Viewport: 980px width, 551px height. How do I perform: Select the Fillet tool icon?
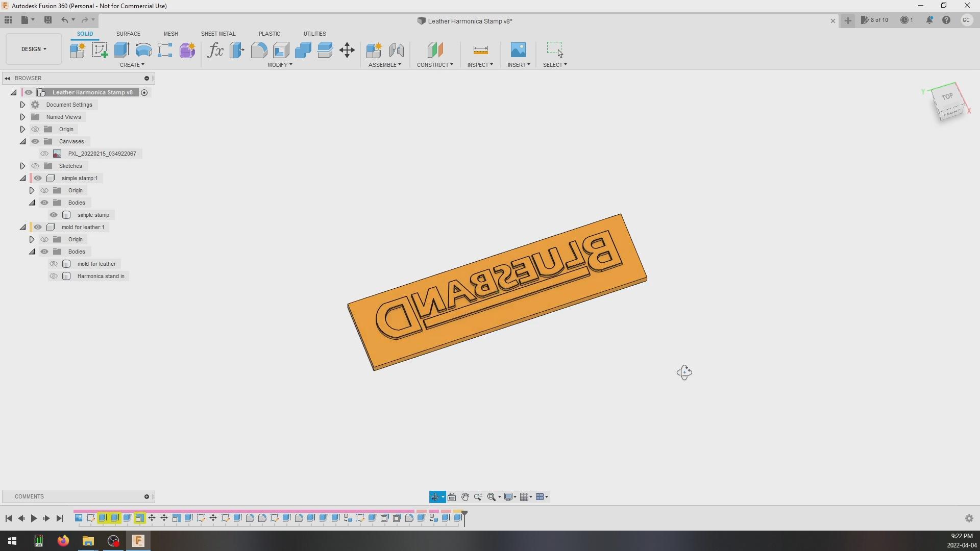pos(259,50)
